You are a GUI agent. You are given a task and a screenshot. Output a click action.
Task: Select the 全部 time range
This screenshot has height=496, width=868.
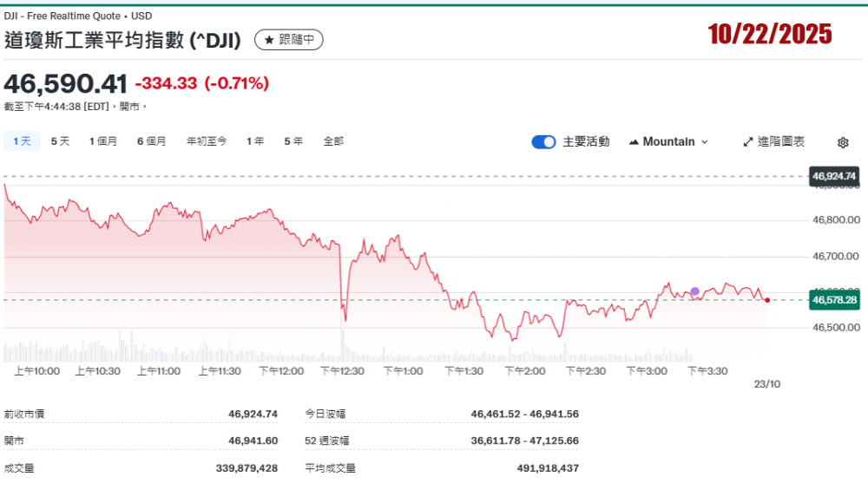333,141
